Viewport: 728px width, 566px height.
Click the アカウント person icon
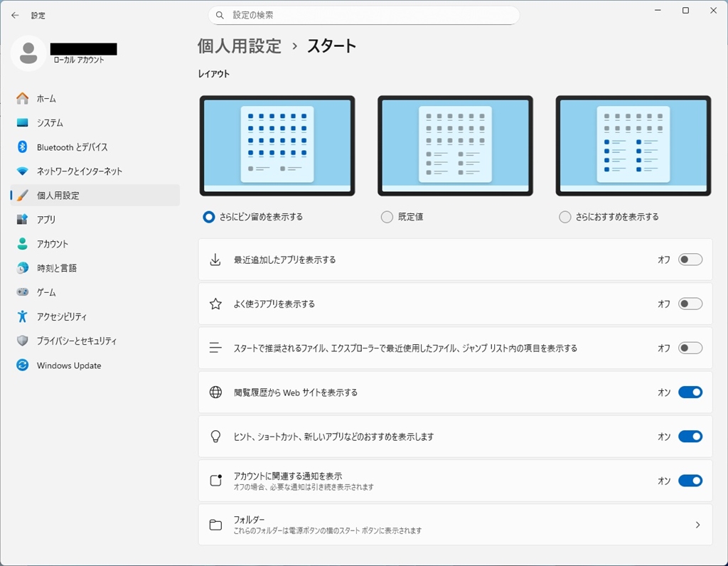[x=22, y=244]
